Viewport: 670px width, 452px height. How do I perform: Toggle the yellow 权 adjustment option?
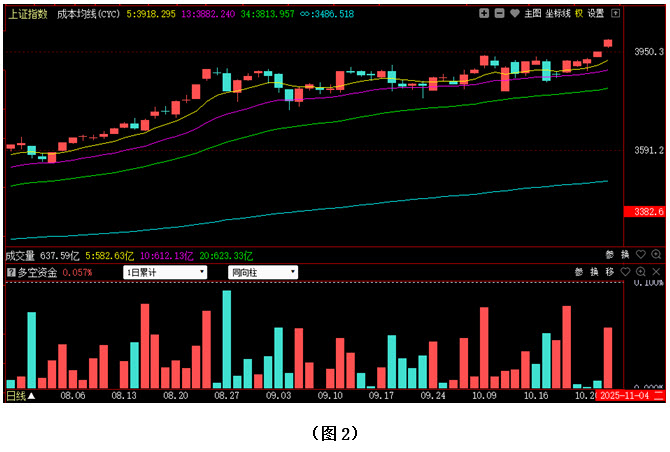pyautogui.click(x=579, y=14)
